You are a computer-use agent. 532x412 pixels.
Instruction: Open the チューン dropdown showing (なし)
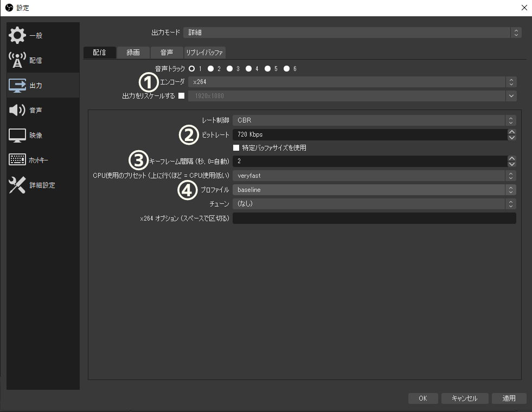click(375, 203)
